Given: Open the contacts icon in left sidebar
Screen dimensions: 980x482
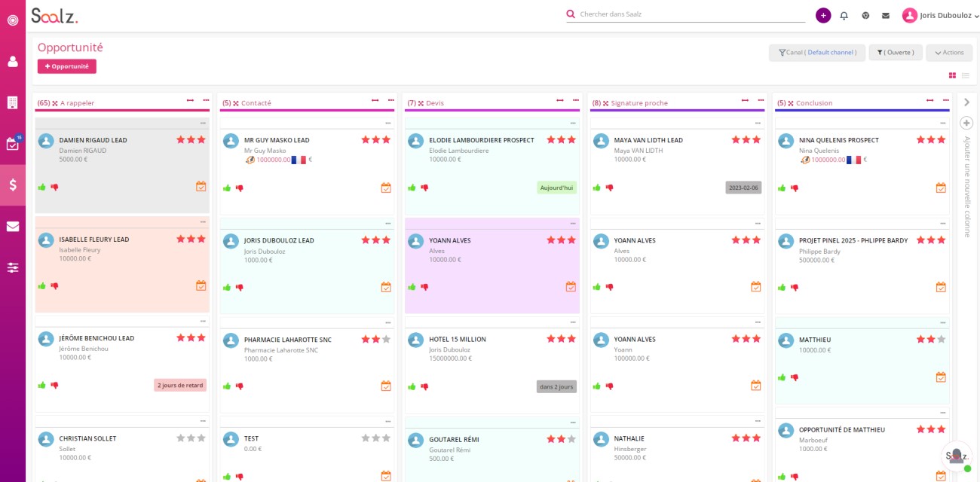Looking at the screenshot, I should coord(13,62).
